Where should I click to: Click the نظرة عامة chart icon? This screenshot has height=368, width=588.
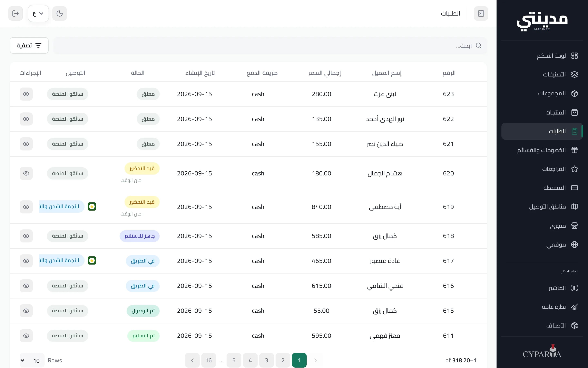(574, 307)
